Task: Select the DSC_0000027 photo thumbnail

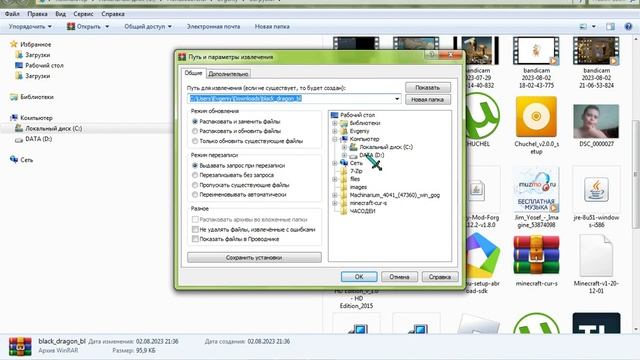Action: pos(596,121)
